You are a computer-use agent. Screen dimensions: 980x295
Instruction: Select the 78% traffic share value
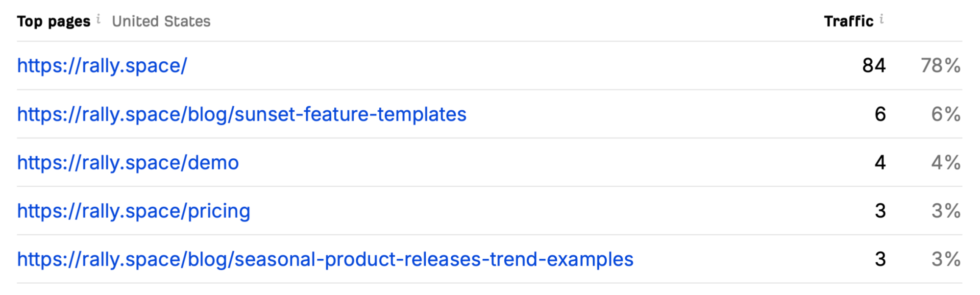pos(941,66)
